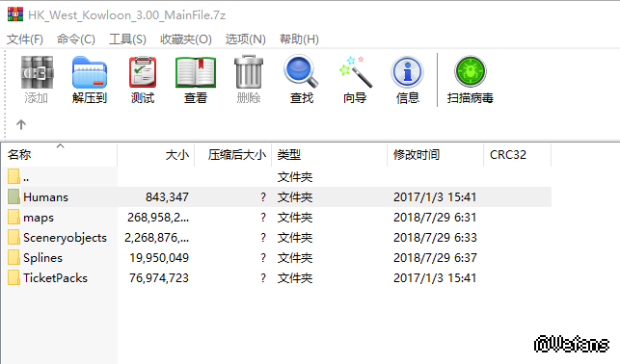Image resolution: width=620 pixels, height=364 pixels.
Task: Open the Commands 命令(C) menu
Action: point(76,39)
